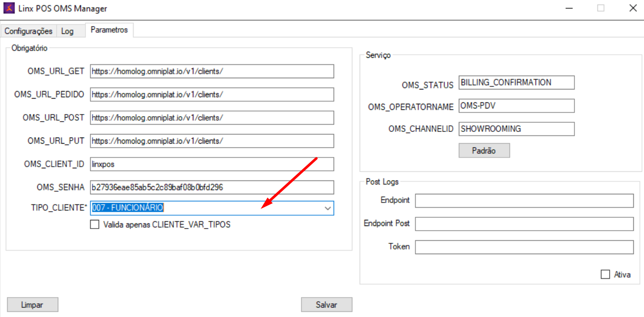Open the Log tab
Viewport: 644px width, 317px height.
coord(68,31)
